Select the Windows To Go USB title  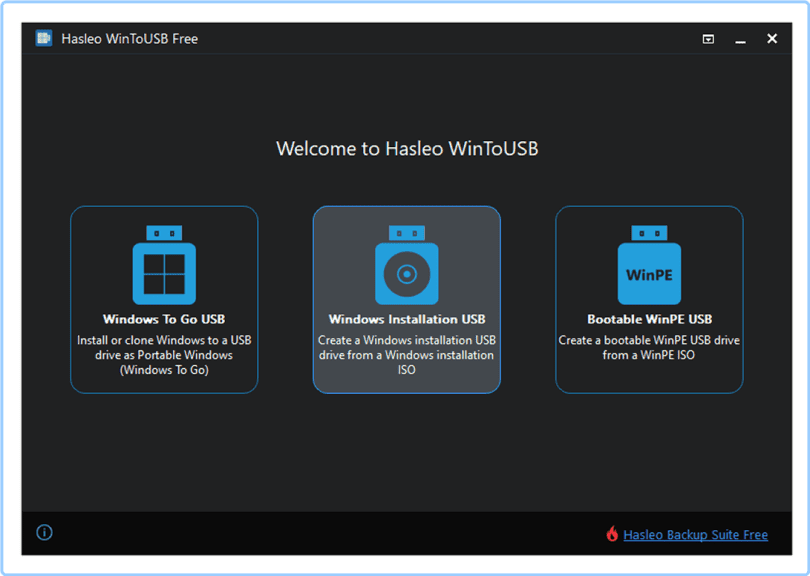164,319
